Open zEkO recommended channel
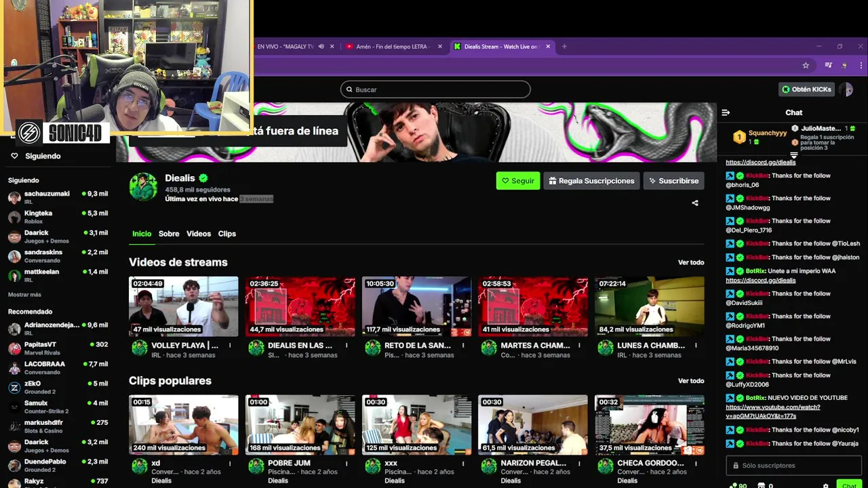 (58, 388)
